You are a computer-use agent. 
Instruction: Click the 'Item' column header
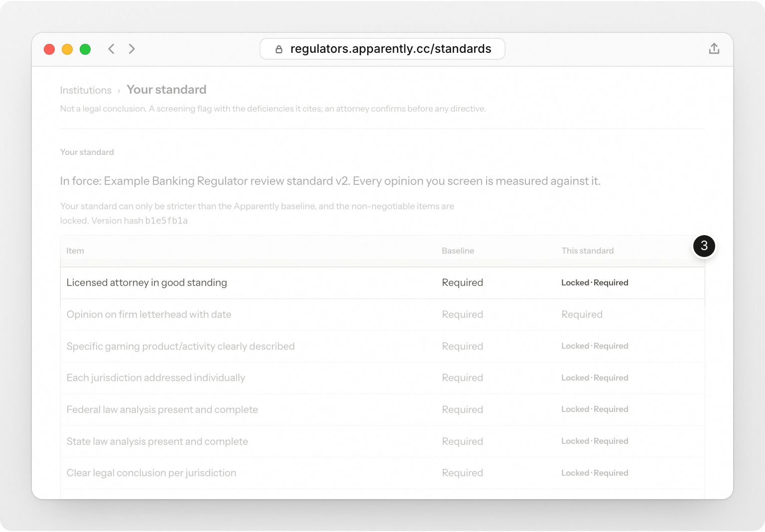[75, 251]
